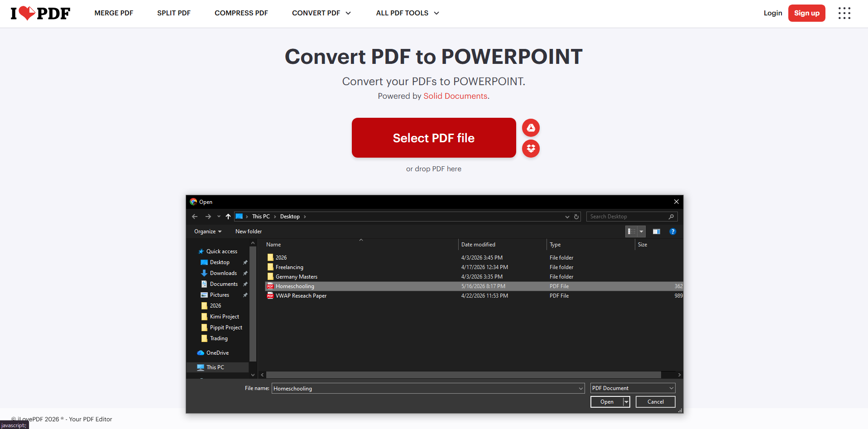Close the Open dialog window
Screen dimensions: 868x429
click(676, 202)
